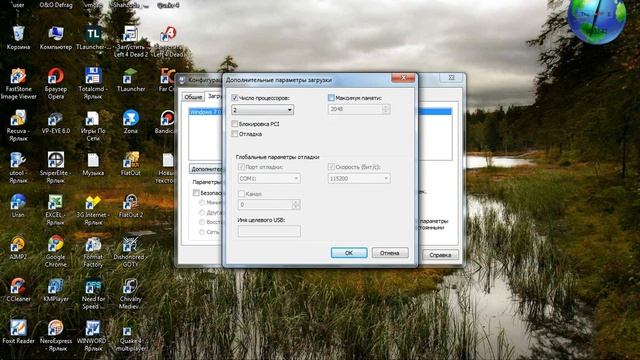Launch the CCleaner shortcut

(18, 290)
